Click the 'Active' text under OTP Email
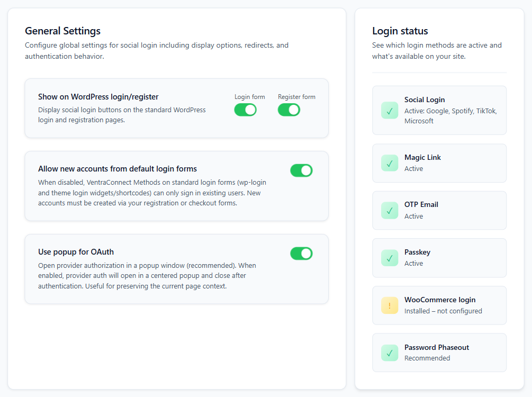 (413, 216)
